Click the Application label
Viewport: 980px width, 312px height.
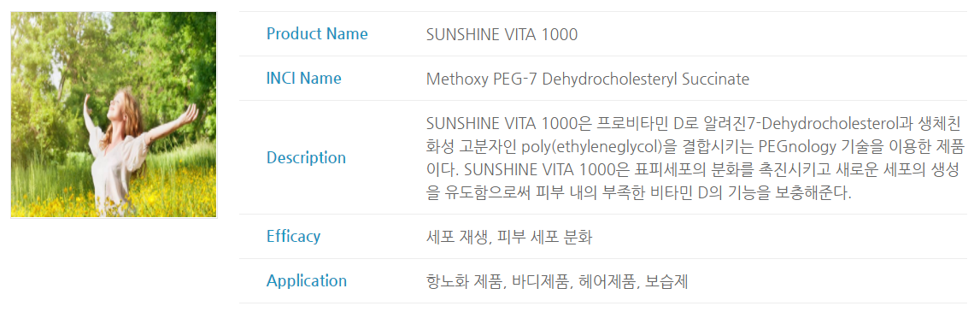pyautogui.click(x=306, y=281)
